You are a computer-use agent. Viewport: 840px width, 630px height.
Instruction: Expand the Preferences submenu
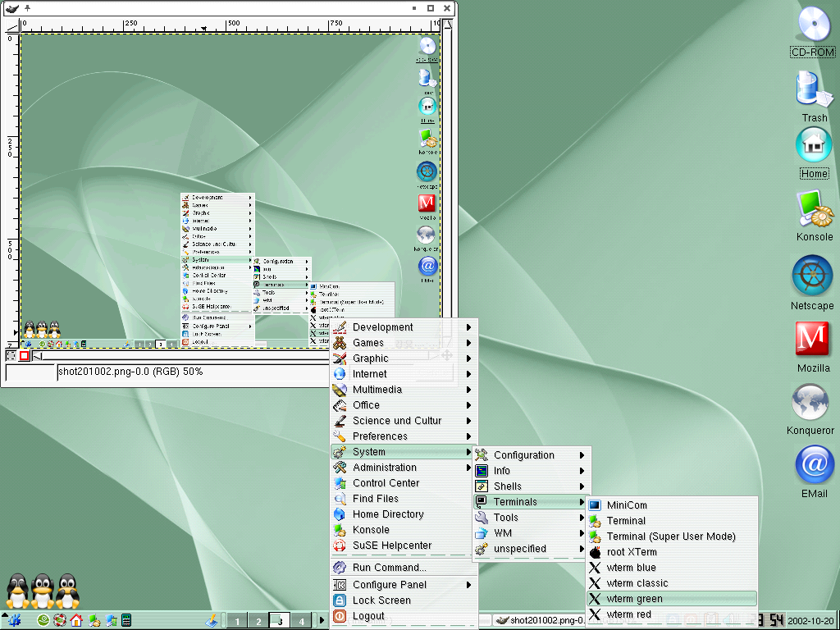click(x=404, y=436)
